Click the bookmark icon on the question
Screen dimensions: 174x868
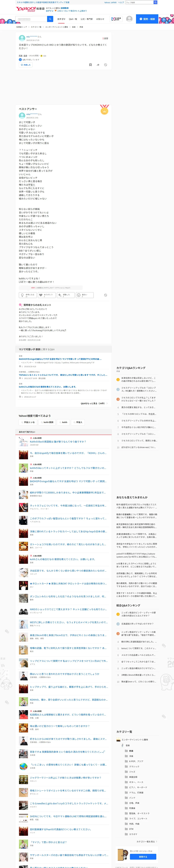[x=90, y=65]
